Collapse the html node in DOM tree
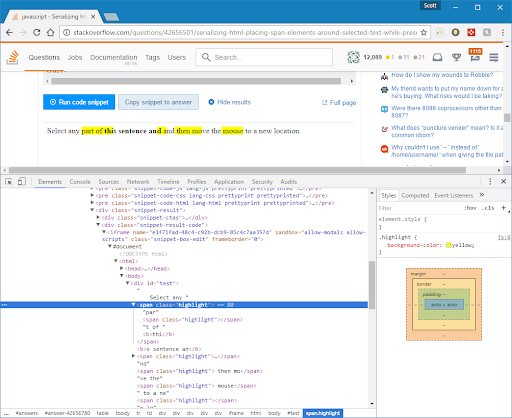Viewport: 512px width, 418px height. pyautogui.click(x=116, y=261)
